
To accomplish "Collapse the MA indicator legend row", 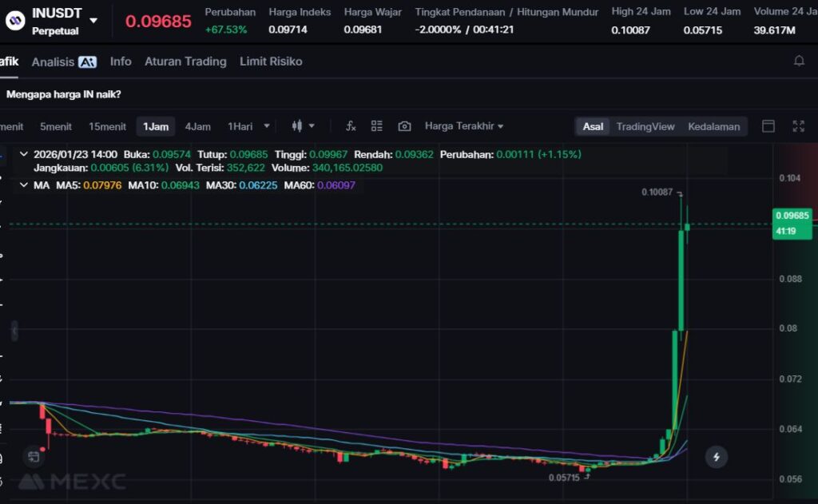I will [x=23, y=185].
